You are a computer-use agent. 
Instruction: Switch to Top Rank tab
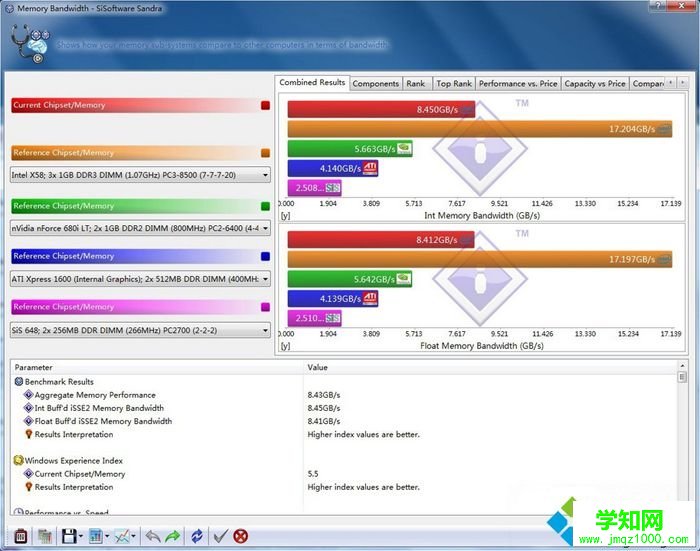tap(454, 83)
